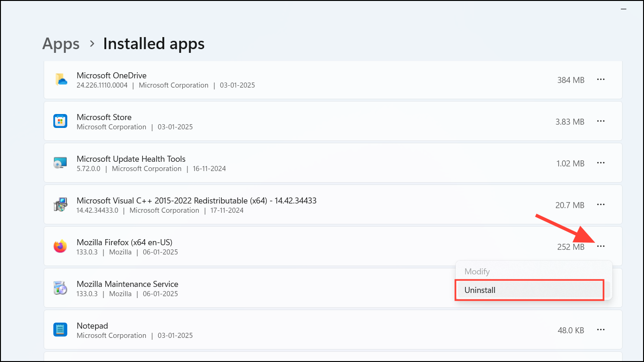Click the Mozilla Firefox logo icon

pos(60,247)
